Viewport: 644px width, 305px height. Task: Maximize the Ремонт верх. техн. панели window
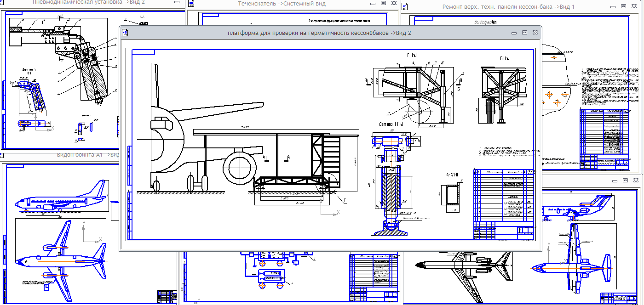623,7
